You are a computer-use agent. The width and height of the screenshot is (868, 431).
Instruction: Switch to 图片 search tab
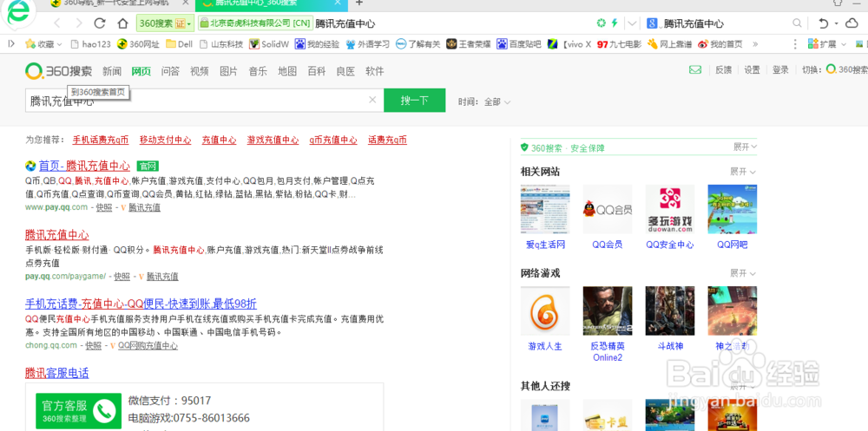click(228, 71)
